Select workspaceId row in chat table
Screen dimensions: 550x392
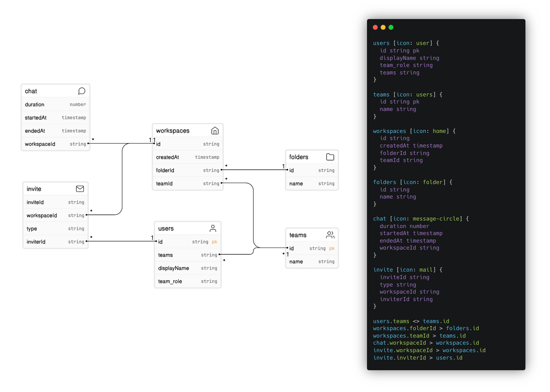tap(55, 144)
